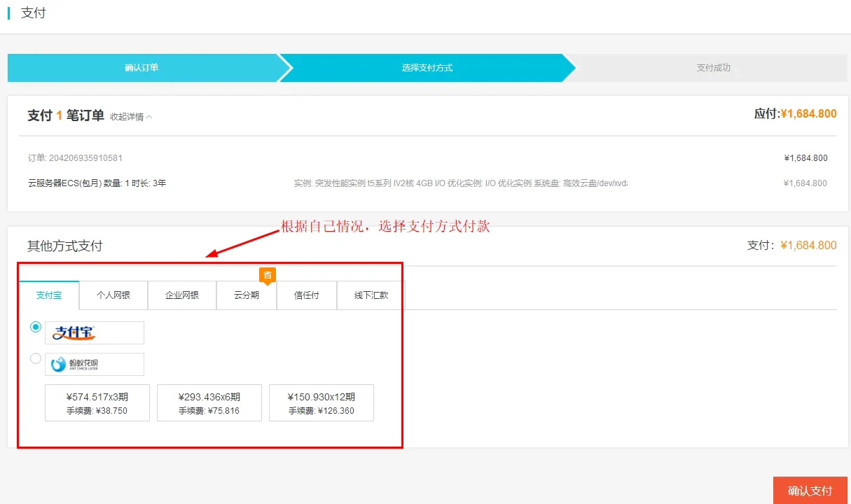The width and height of the screenshot is (851, 504).
Task: Collapse order details via 收起详情
Action: [131, 117]
